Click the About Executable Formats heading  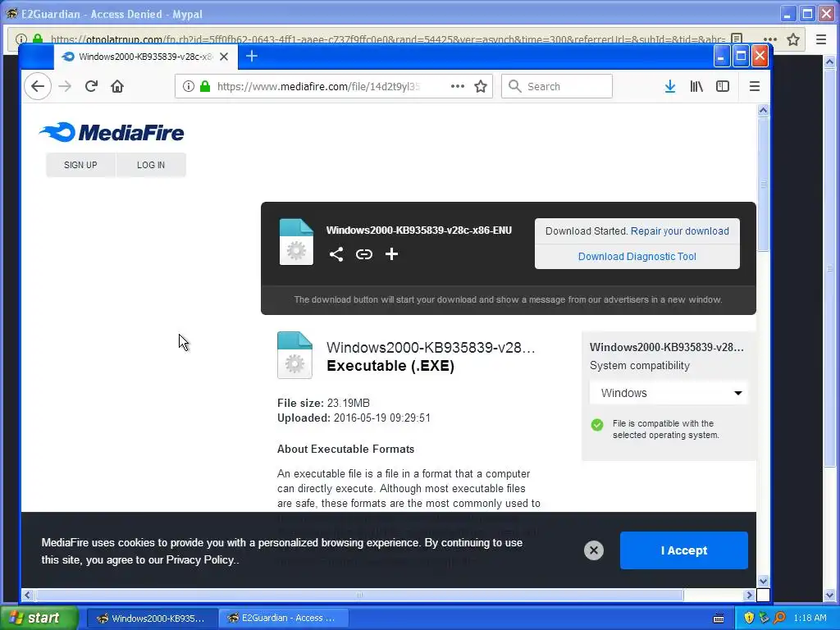tap(345, 449)
